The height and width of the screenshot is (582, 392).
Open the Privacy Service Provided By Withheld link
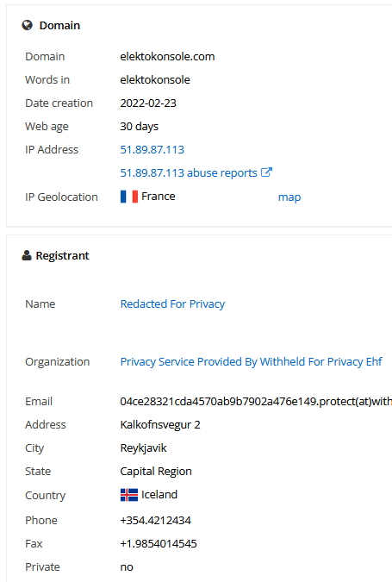(x=251, y=362)
